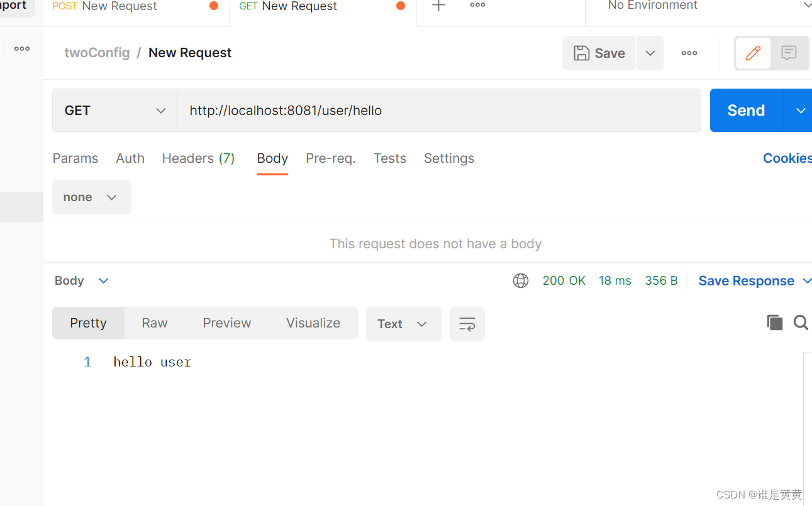Open the Headers (7) tab
The image size is (812, 506).
point(199,158)
